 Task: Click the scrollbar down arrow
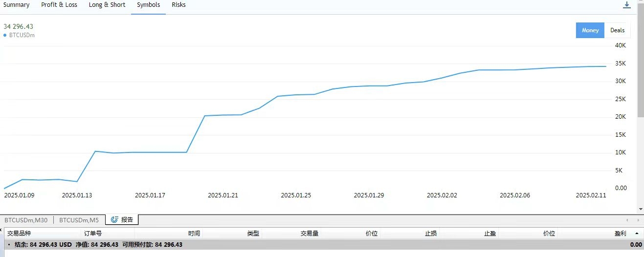pyautogui.click(x=641, y=209)
